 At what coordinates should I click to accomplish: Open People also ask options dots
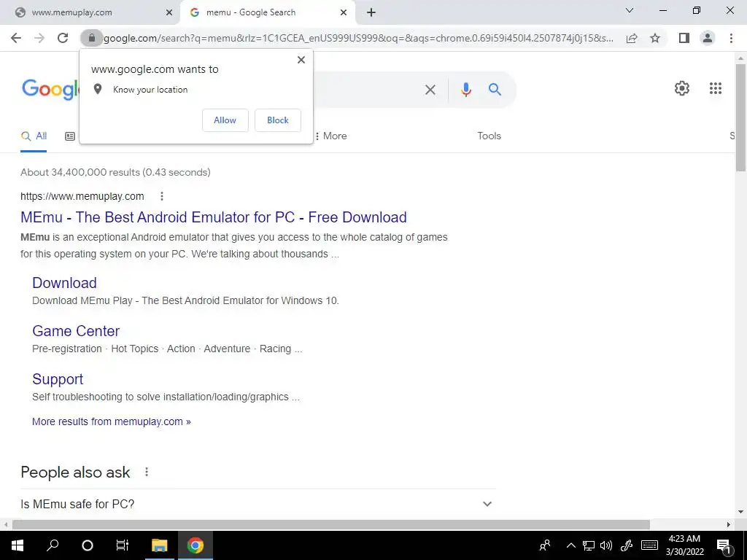point(147,472)
